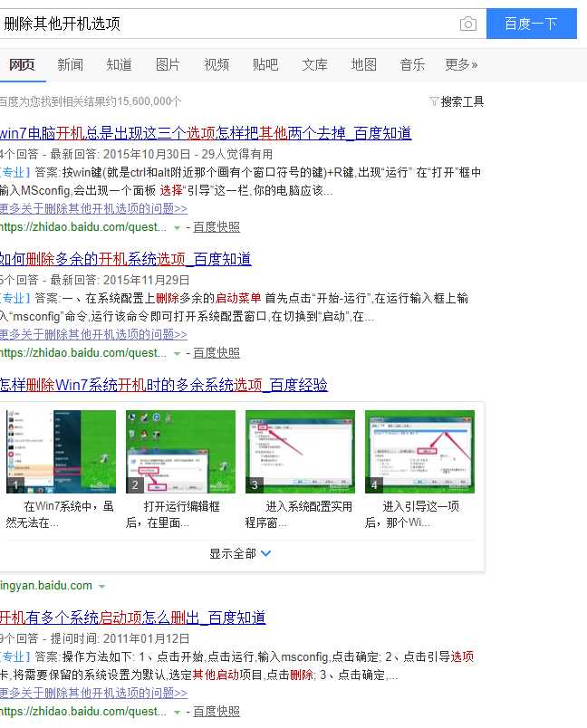The height and width of the screenshot is (728, 587).
Task: Click the first result zhidao.baidu.com URL
Action: click(x=83, y=227)
